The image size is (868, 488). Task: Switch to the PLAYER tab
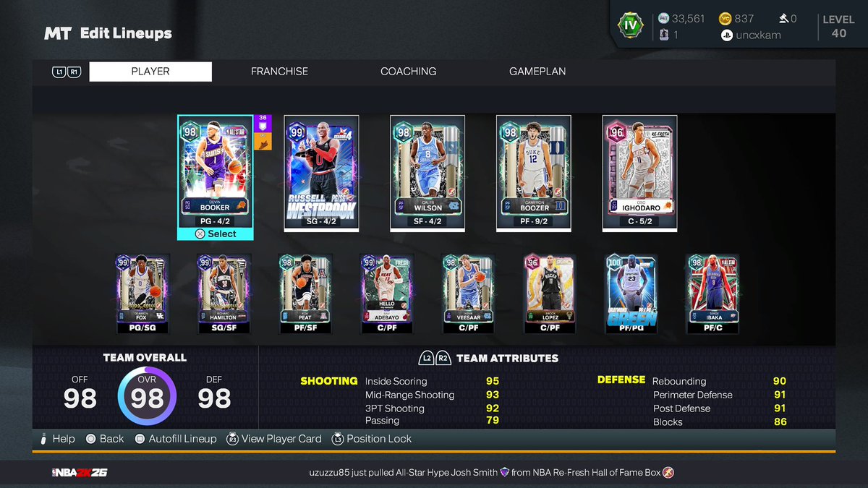tap(150, 72)
